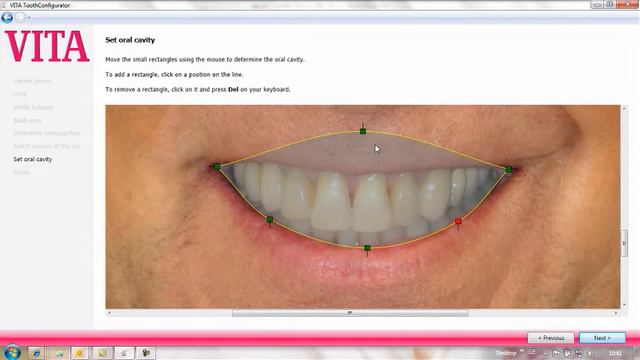Click the vertical scrollbar up arrow
Image resolution: width=640 pixels, height=360 pixels.
[624, 108]
